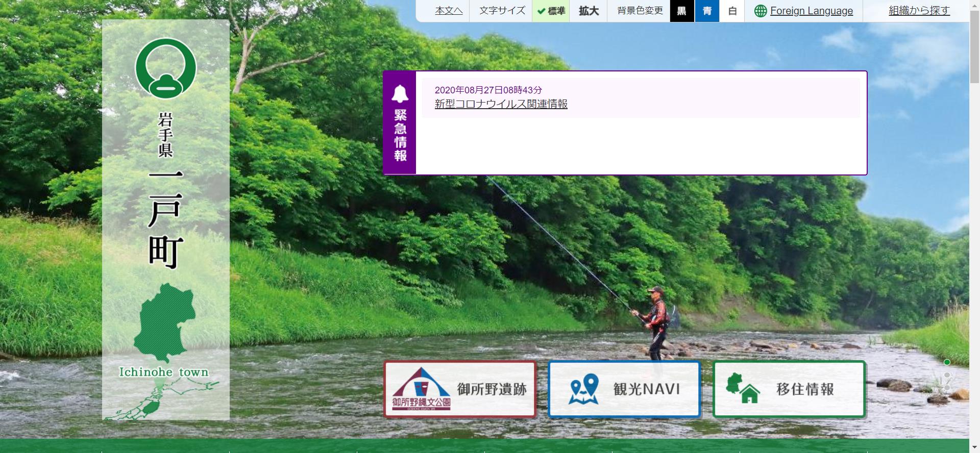
Task: Open the Foreign Language link
Action: 811,11
